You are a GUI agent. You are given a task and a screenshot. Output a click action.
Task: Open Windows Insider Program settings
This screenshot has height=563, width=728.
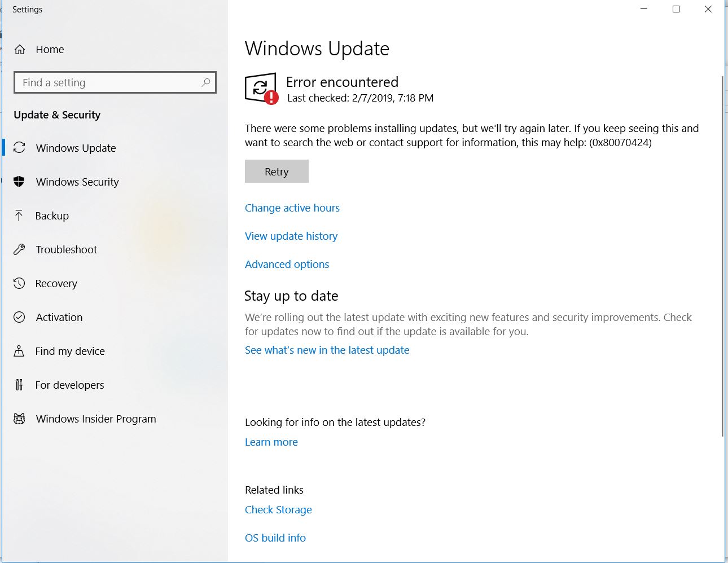(x=115, y=419)
